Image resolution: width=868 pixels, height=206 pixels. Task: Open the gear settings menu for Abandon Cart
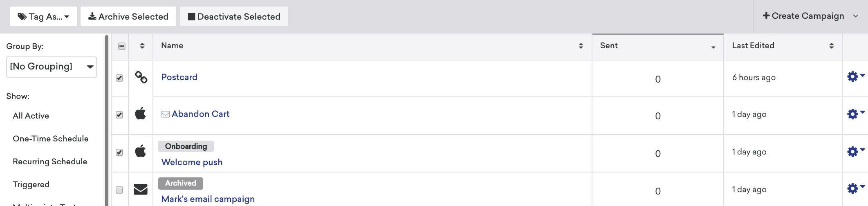856,114
